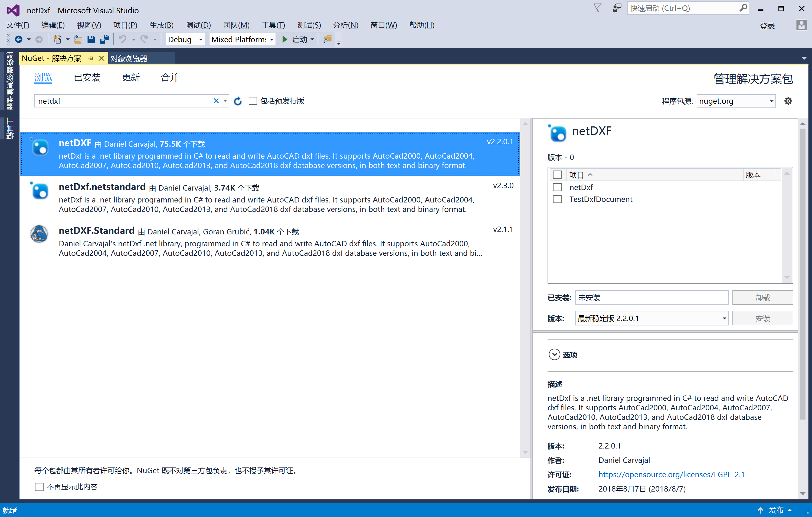Collapse the 选项 options section

554,354
